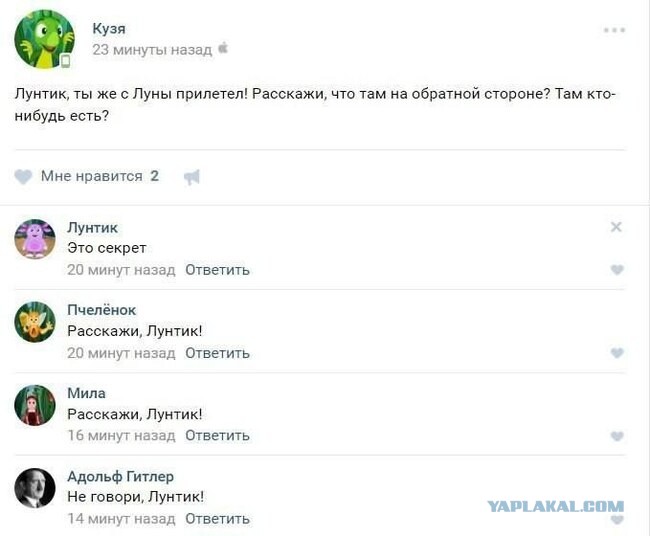Click Пчелёнок's avatar picture
The width and height of the screenshot is (650, 536).
(x=35, y=322)
